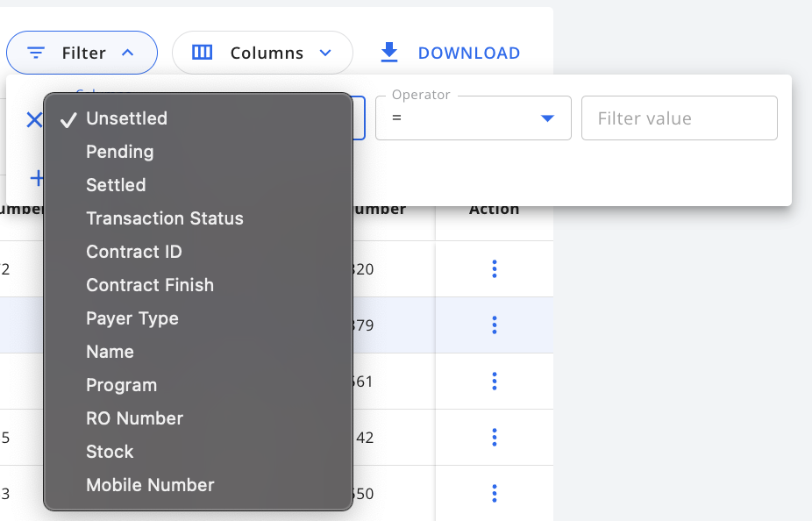
Task: Click the plus icon to add another filter
Action: (39, 178)
